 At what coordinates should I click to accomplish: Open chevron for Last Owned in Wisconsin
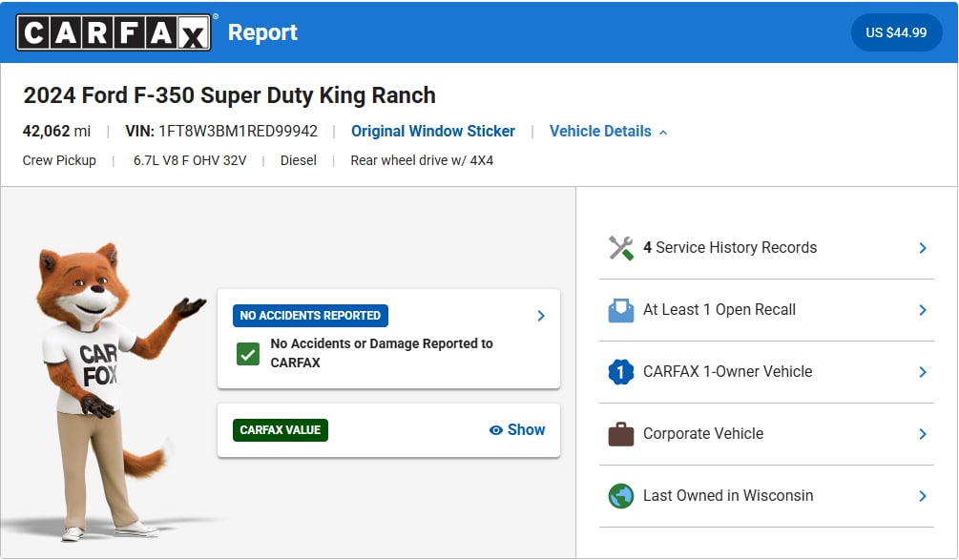coord(923,496)
